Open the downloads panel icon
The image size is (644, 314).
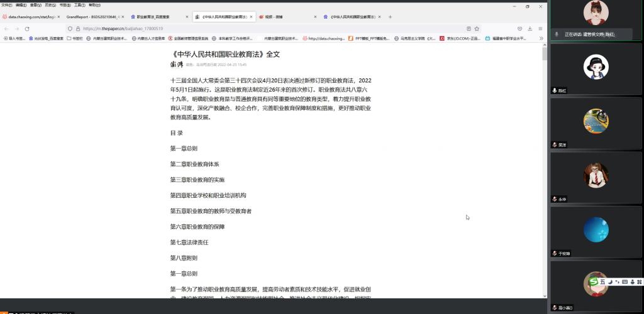coord(530,29)
